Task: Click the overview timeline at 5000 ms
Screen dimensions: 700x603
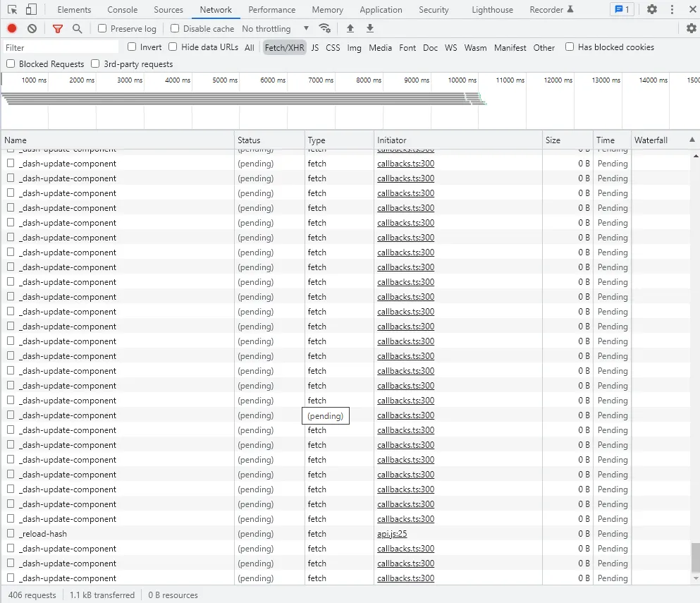Action: 226,80
